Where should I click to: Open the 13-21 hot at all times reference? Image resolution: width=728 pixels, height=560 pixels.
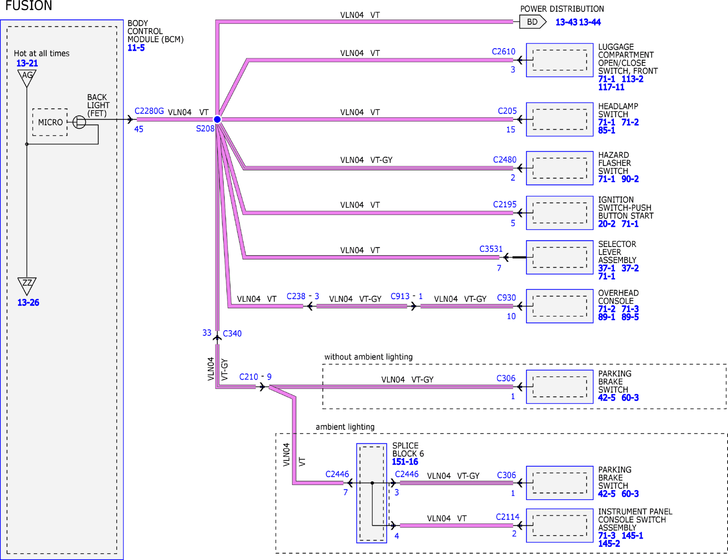(27, 63)
